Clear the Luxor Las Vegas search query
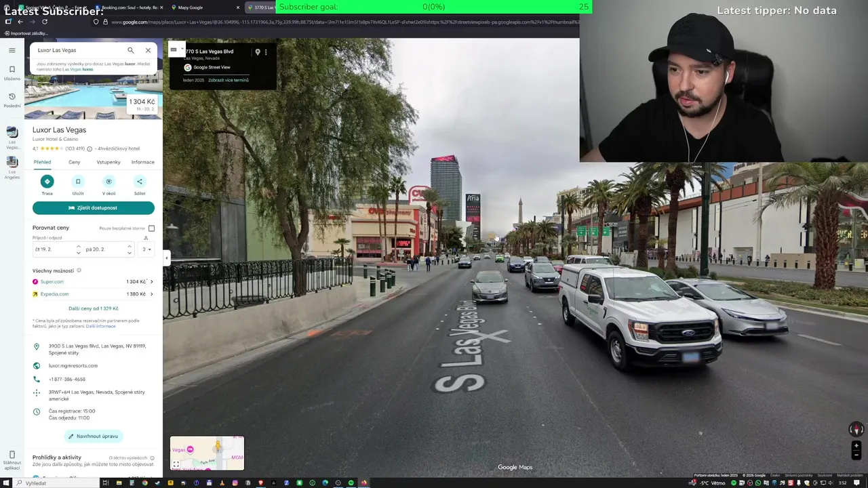Screen dimensions: 868x488 point(148,50)
